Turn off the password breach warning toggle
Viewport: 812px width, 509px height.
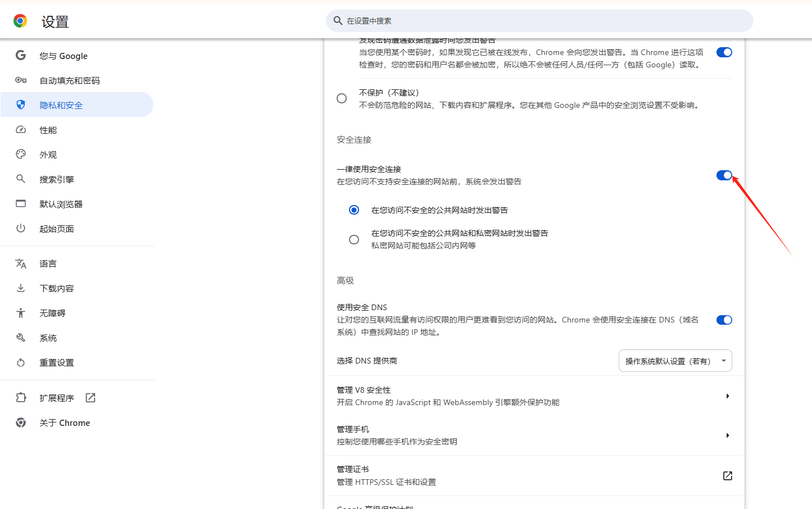pos(724,52)
